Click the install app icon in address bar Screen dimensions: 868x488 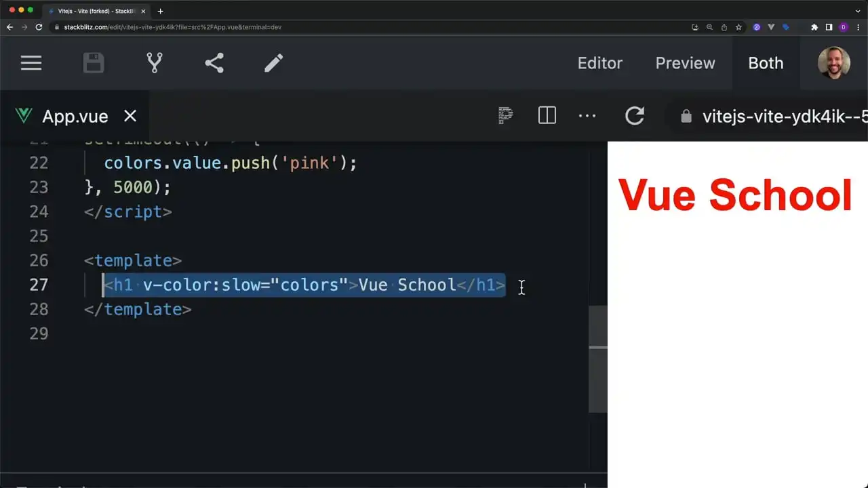coord(695,27)
